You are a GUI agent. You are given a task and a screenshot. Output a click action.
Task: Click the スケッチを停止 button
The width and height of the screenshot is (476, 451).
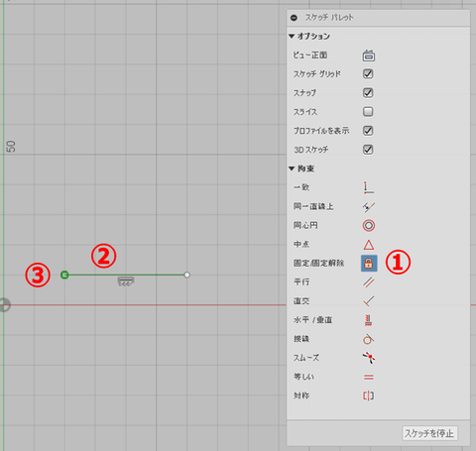pos(429,433)
